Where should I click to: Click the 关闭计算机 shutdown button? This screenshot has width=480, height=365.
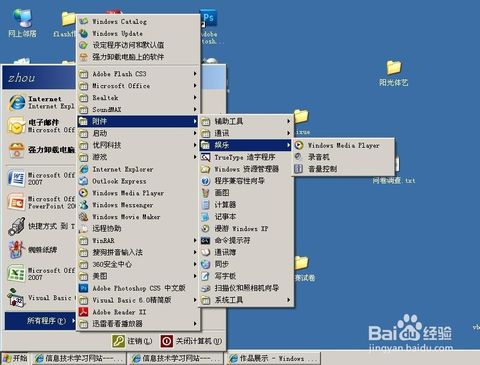(191, 341)
